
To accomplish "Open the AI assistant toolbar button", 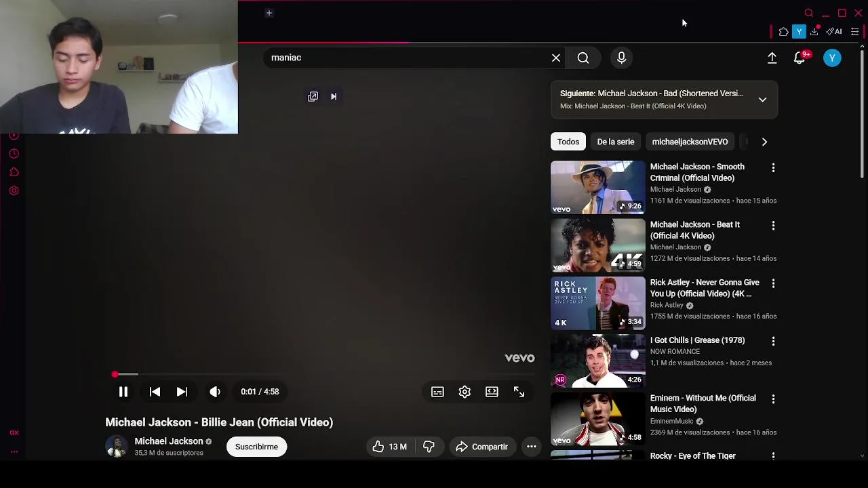I will (834, 32).
